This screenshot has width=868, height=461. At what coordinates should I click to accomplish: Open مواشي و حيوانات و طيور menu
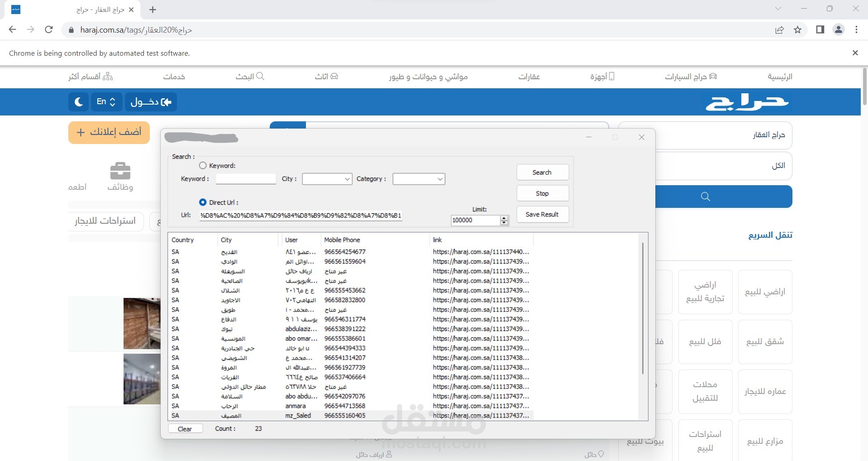pyautogui.click(x=428, y=77)
